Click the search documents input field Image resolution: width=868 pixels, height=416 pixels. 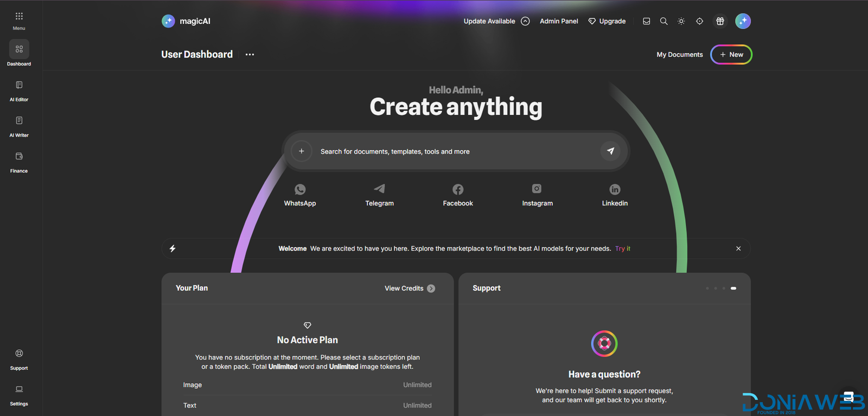456,151
